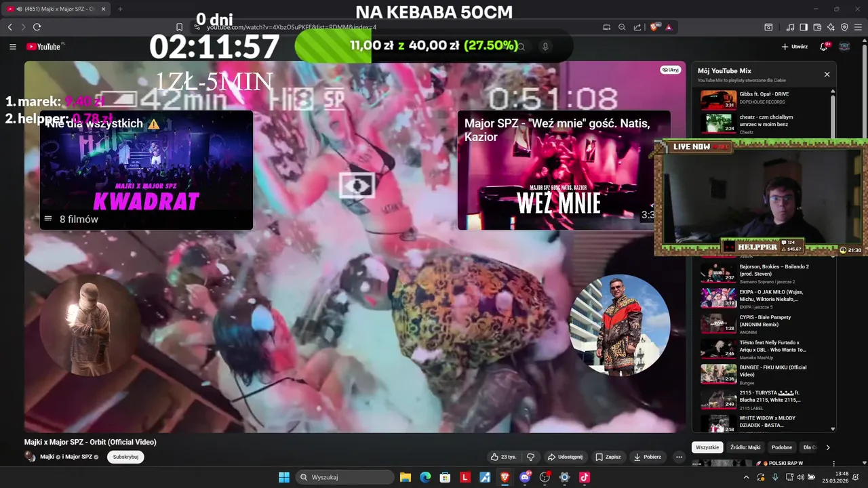Open Microsoft Edge from taskbar
Viewport: 868px width, 488px height.
425,477
